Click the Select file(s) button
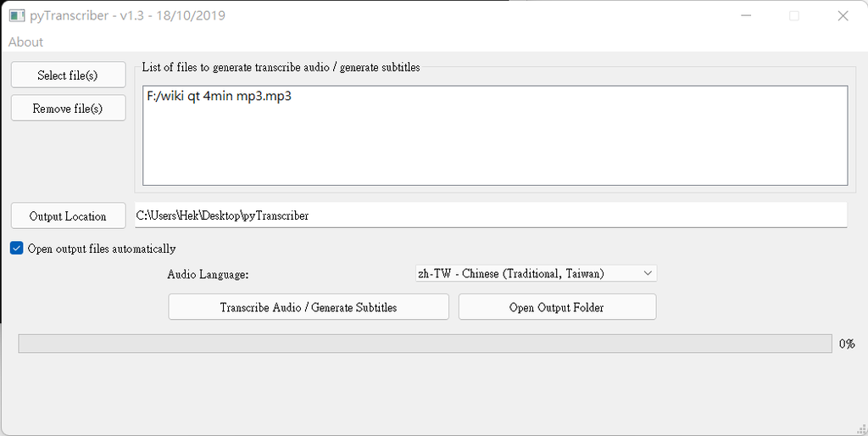The width and height of the screenshot is (868, 436). pos(68,75)
